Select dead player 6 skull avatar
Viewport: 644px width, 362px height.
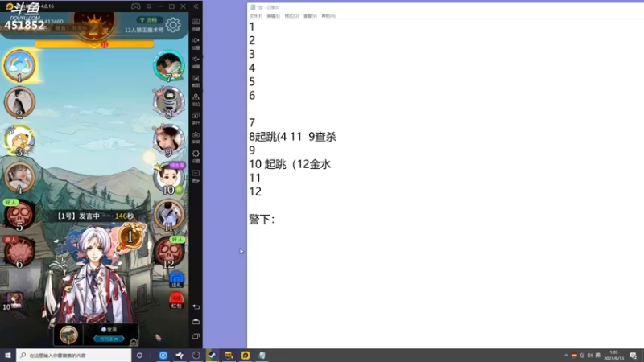click(19, 252)
